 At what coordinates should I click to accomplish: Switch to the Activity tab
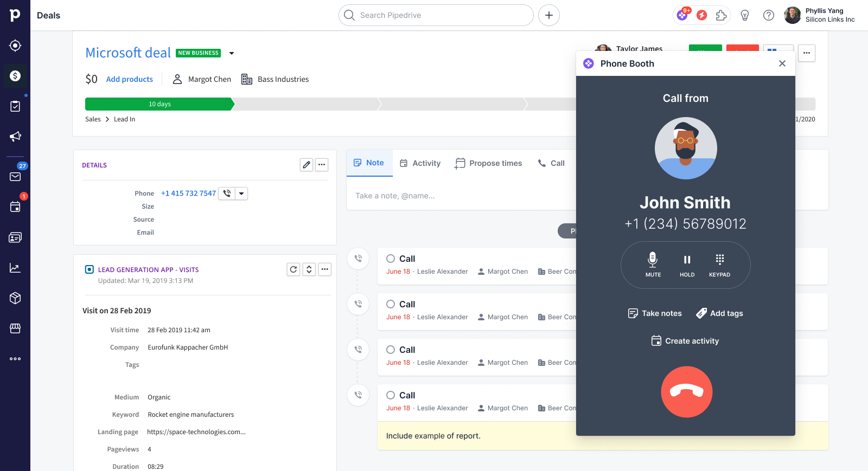420,163
